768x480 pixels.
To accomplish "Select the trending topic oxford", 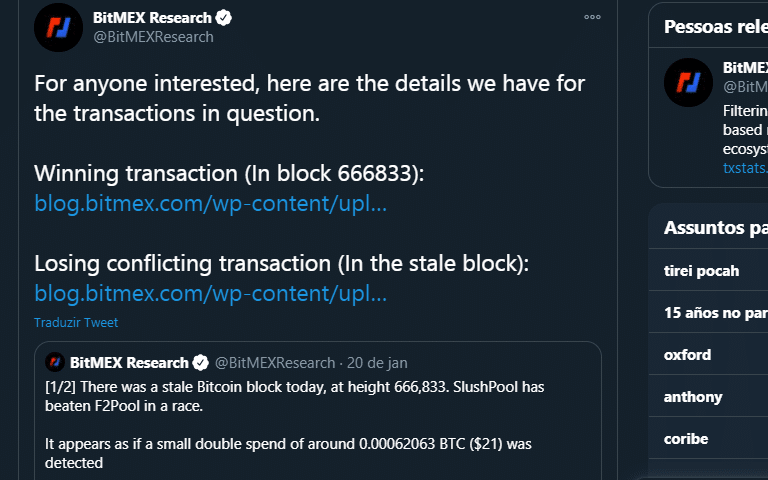I will click(708, 355).
